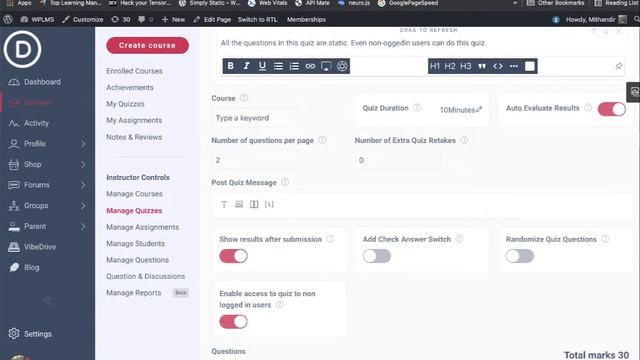The height and width of the screenshot is (360, 640).
Task: Apply italic formatting in editor toolbar
Action: 246,66
